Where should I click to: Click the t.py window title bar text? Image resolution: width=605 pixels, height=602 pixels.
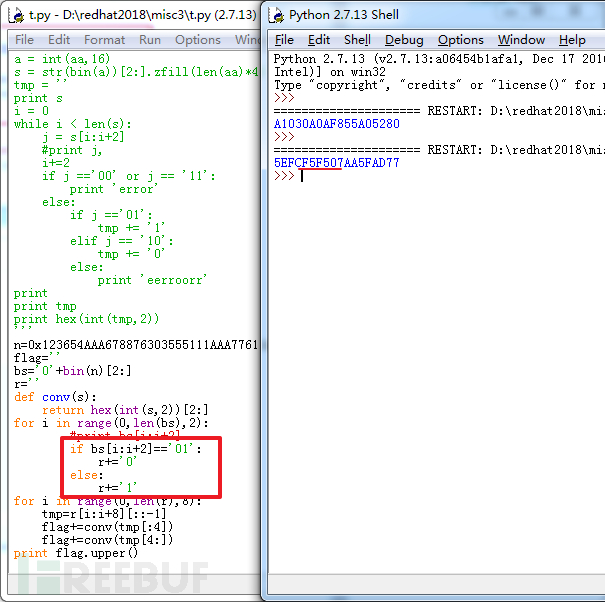(142, 15)
